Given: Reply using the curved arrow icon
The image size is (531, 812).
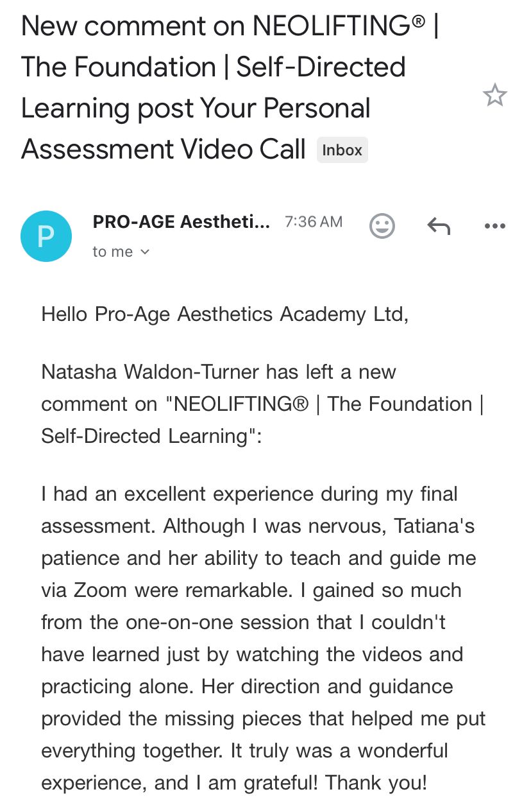Looking at the screenshot, I should 439,226.
